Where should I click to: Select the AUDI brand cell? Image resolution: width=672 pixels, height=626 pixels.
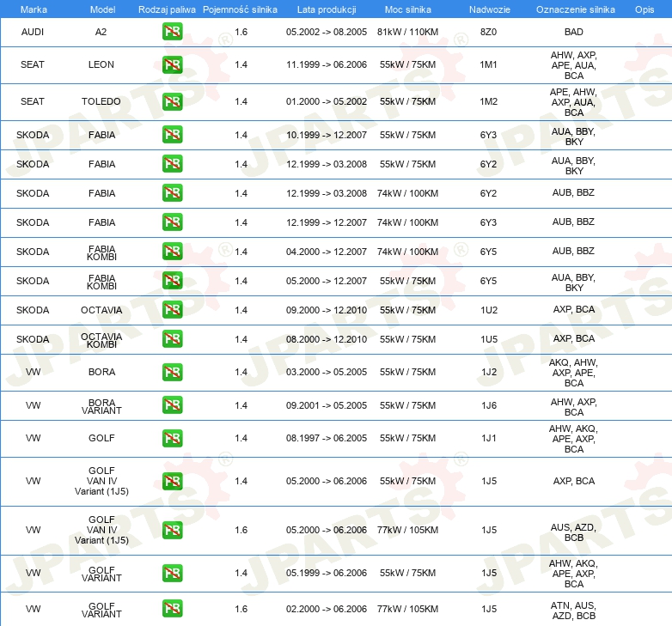[33, 32]
